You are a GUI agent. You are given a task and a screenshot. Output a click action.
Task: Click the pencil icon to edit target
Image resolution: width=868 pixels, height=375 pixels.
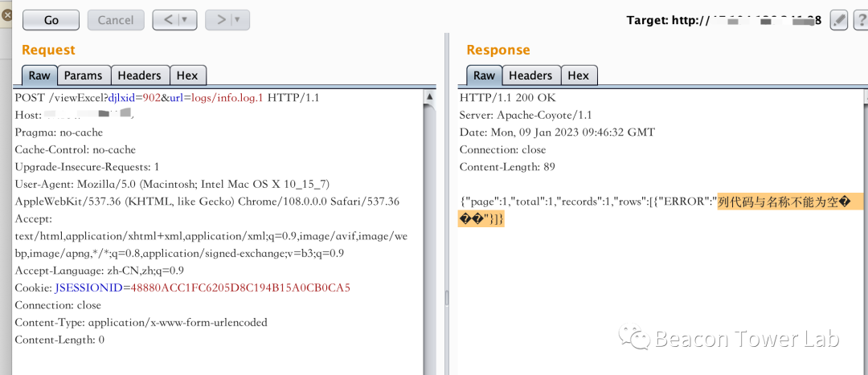pos(838,20)
